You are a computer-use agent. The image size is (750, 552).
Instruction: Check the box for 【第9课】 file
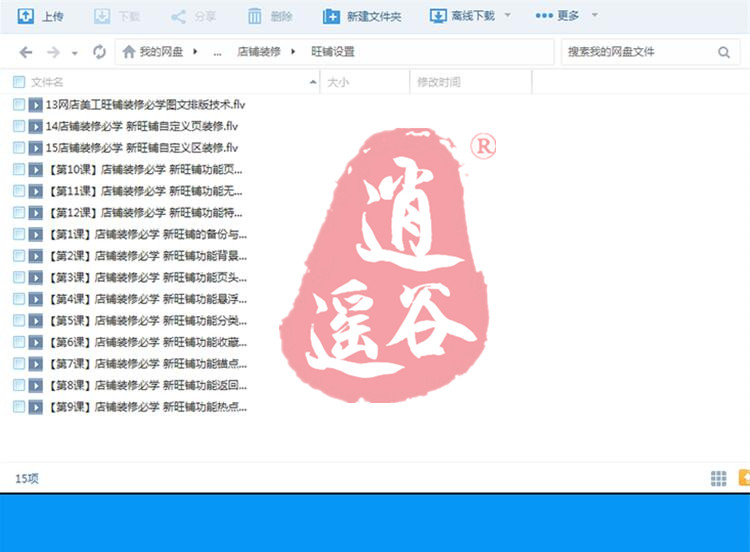point(19,407)
